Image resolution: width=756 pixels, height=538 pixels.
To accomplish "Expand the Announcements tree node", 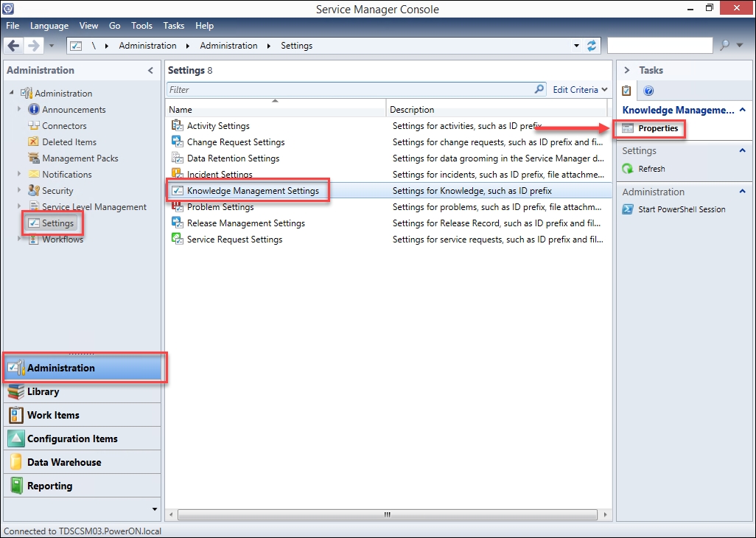I will click(19, 109).
